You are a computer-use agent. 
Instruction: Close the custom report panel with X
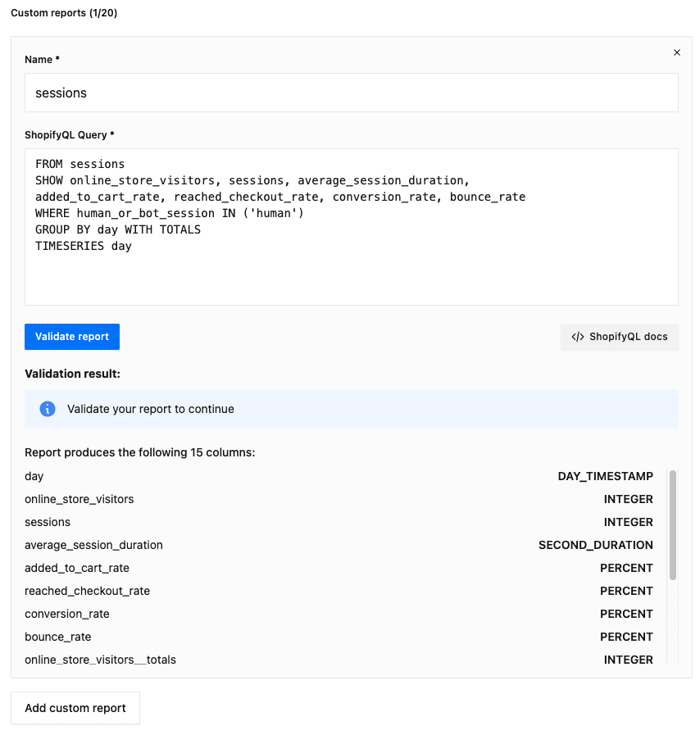(x=676, y=52)
